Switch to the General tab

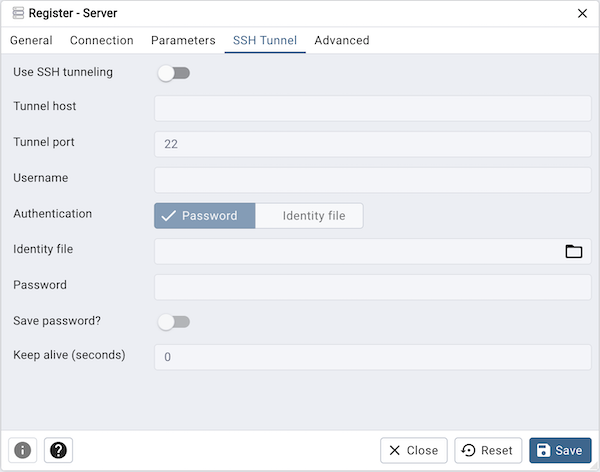click(x=31, y=41)
